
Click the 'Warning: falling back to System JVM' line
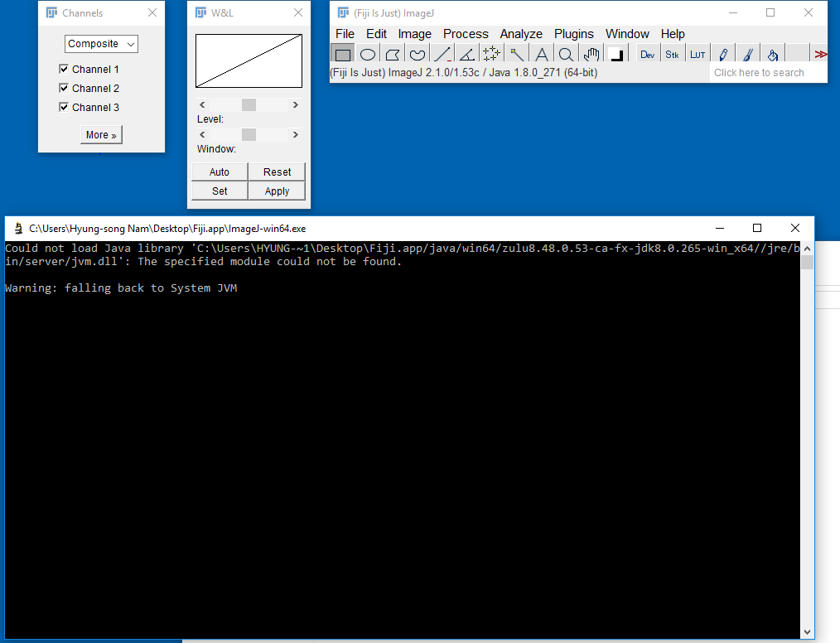pos(121,288)
